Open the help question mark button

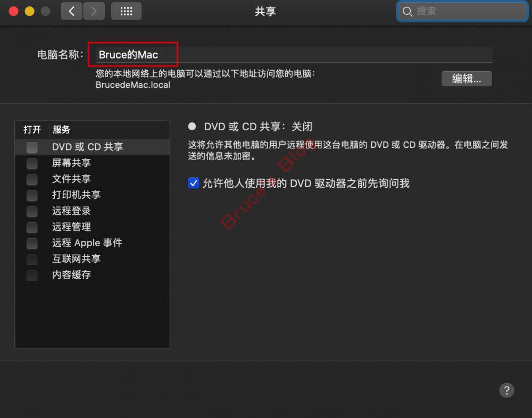click(506, 390)
